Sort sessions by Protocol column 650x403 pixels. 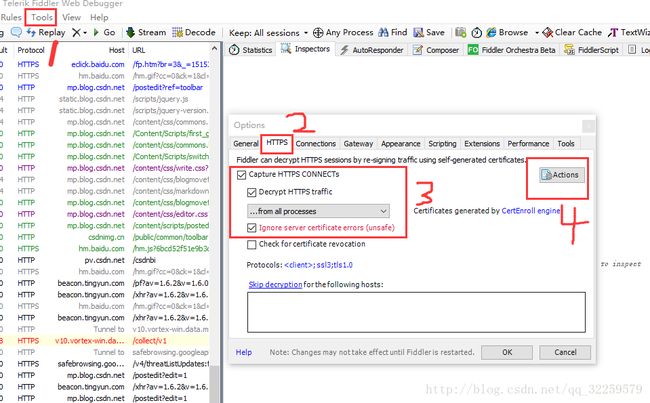pyautogui.click(x=31, y=50)
